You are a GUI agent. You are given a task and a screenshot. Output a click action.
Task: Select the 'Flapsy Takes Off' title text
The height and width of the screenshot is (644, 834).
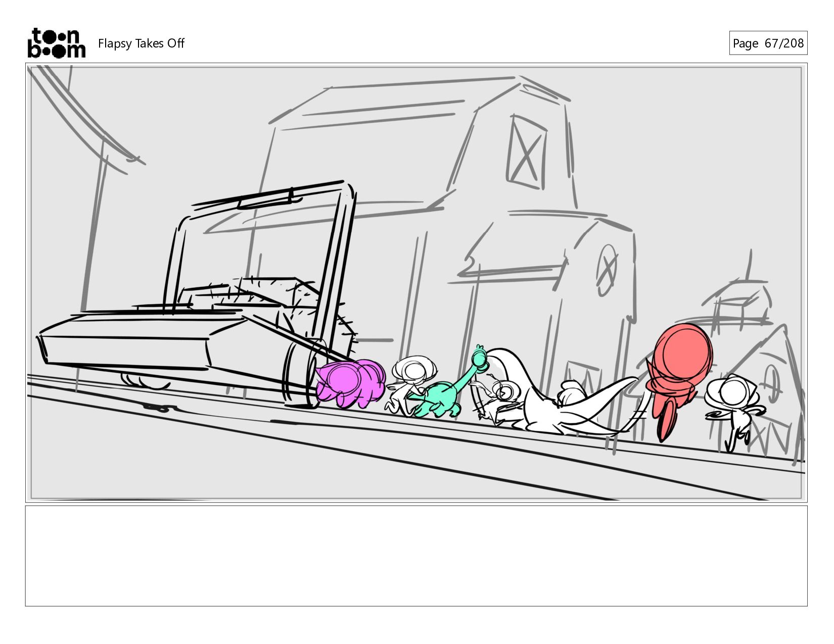click(x=141, y=43)
